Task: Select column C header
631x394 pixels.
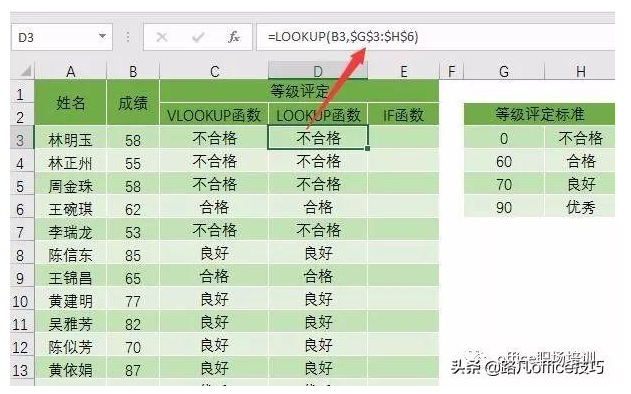Action: 214,71
